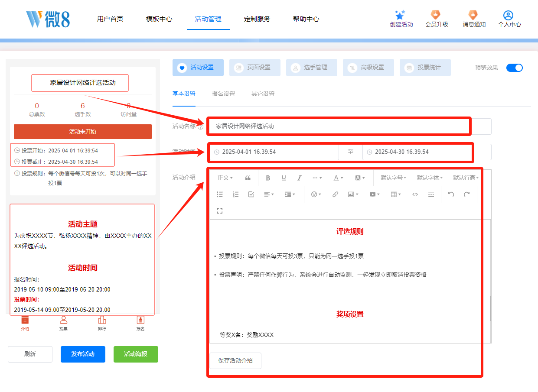This screenshot has width=538, height=392.
Task: Open the font color dropdown
Action: coord(338,178)
